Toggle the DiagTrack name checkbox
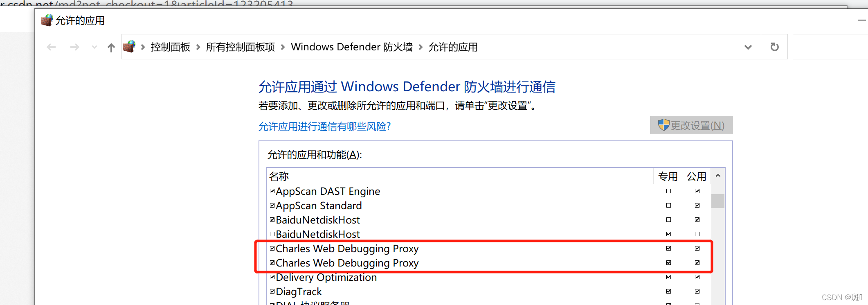868x305 pixels. coord(272,291)
